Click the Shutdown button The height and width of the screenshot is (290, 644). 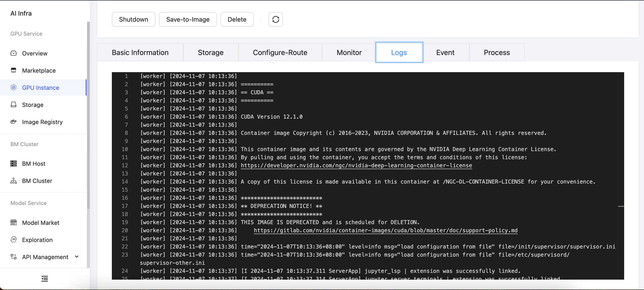click(x=133, y=19)
